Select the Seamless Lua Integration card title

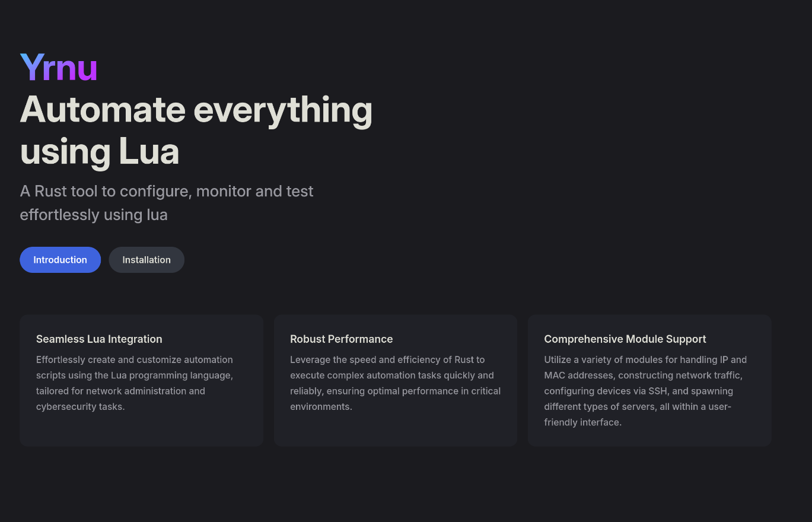tap(99, 339)
